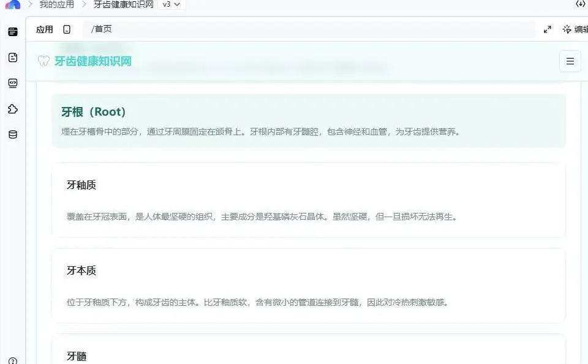Switch to the 应用 tab

(x=44, y=29)
